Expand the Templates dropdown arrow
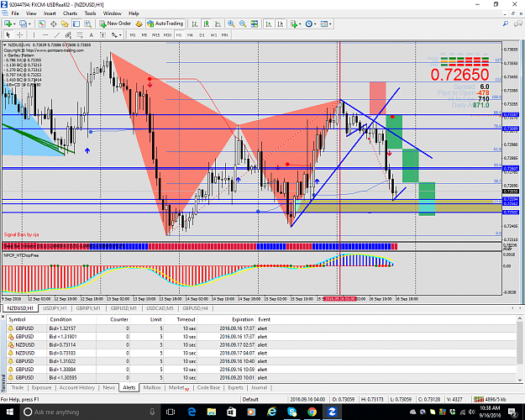This screenshot has height=420, width=525. tap(330, 24)
